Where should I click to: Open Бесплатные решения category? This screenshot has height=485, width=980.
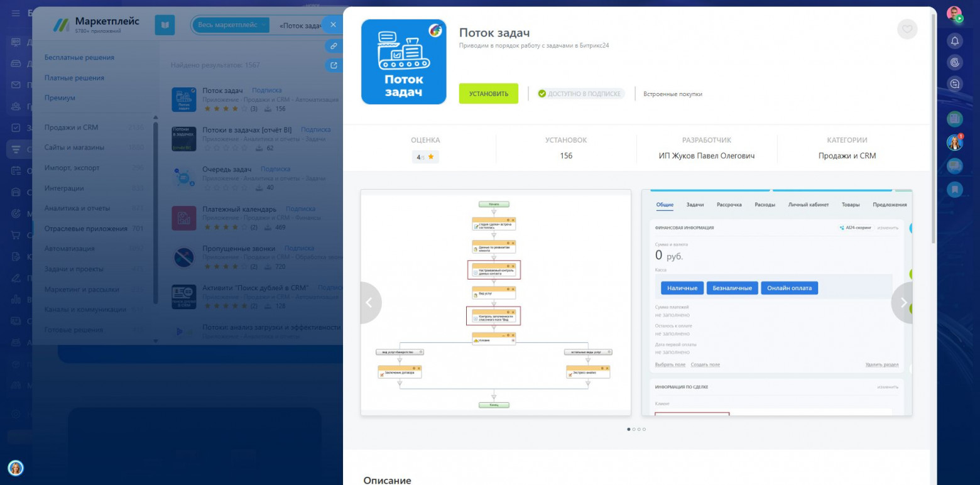(x=79, y=57)
